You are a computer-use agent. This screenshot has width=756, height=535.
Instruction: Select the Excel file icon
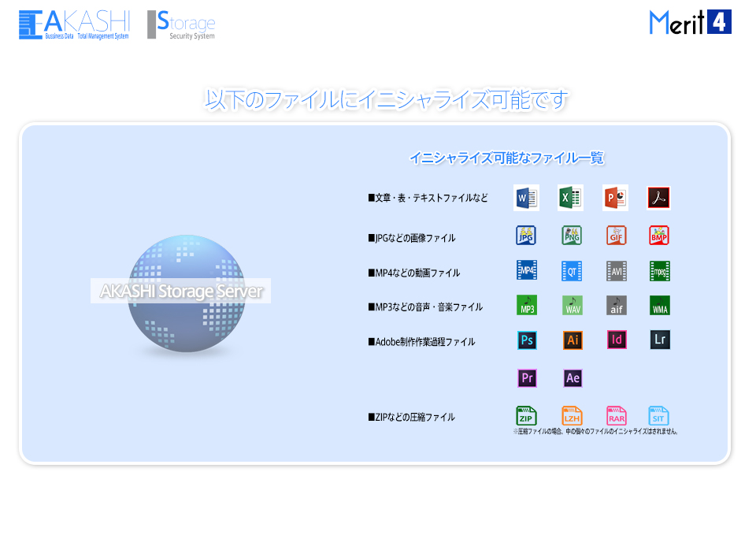click(x=570, y=198)
